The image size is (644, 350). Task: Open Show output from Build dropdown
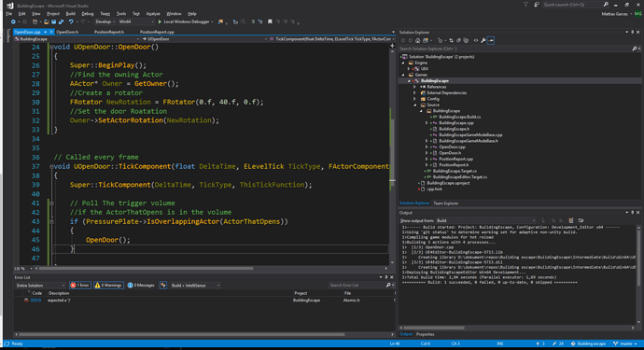pyautogui.click(x=486, y=220)
